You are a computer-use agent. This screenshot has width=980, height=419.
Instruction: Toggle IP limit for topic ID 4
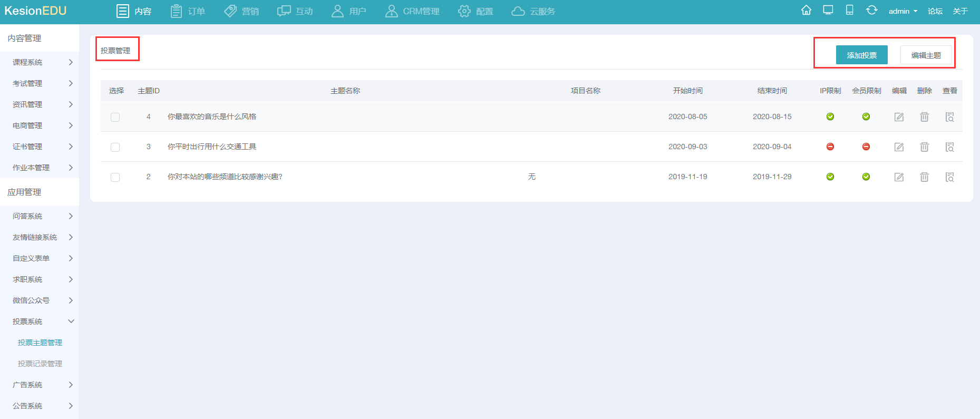point(830,116)
